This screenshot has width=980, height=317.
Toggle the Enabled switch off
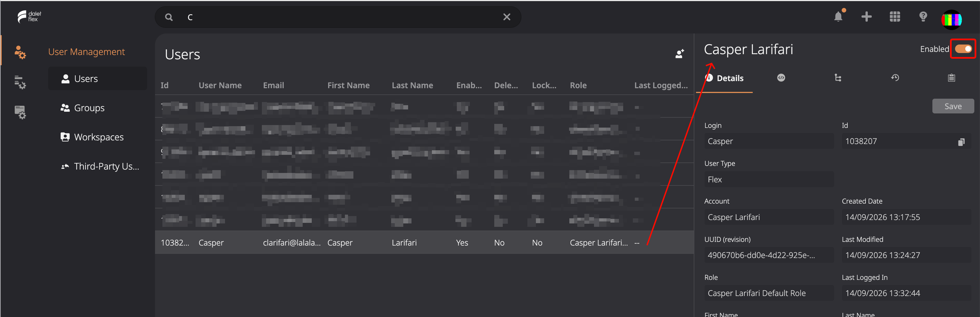pyautogui.click(x=963, y=49)
